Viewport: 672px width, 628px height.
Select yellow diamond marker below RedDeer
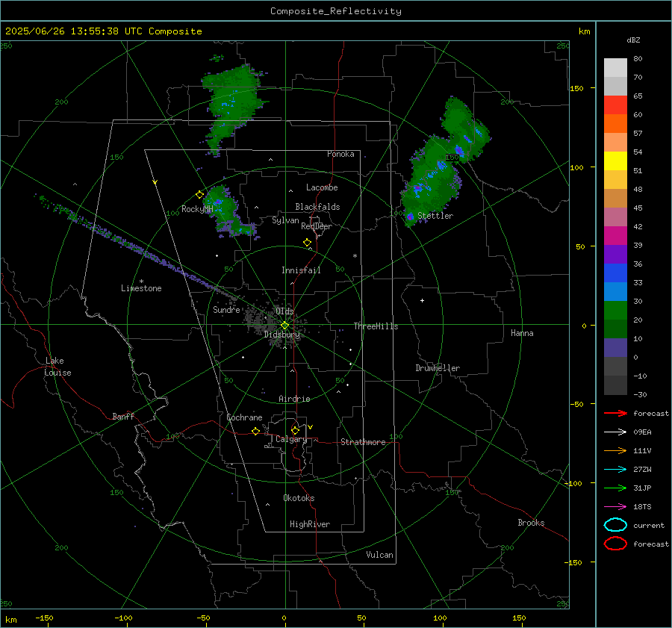[x=307, y=243]
